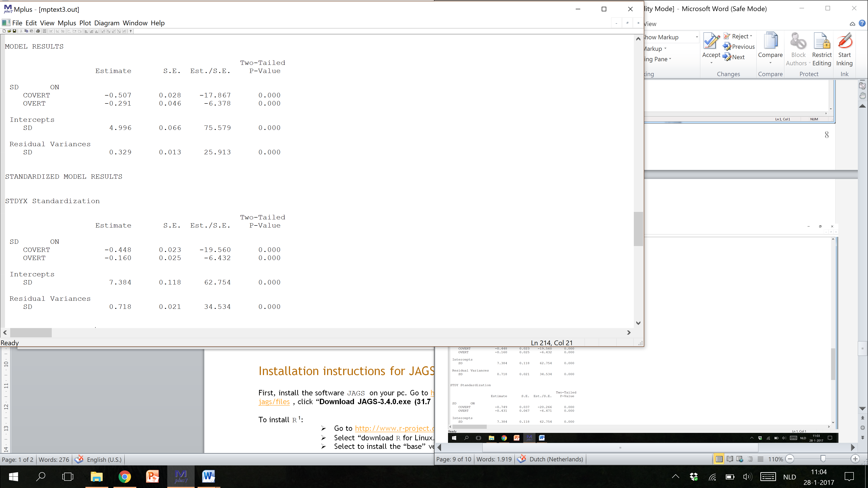
Task: Click the minimize ribbon caret icon in Word
Action: click(852, 23)
